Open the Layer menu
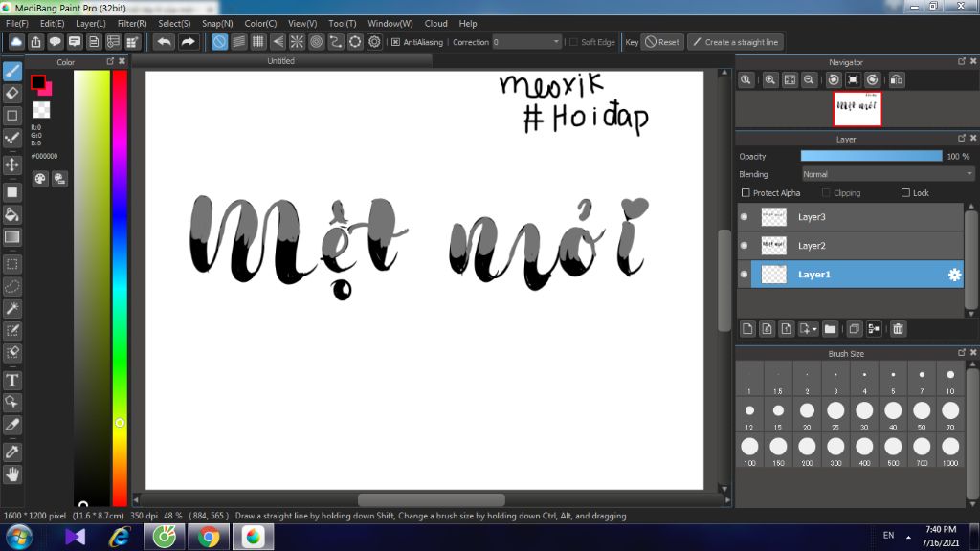This screenshot has width=980, height=551. pos(91,23)
